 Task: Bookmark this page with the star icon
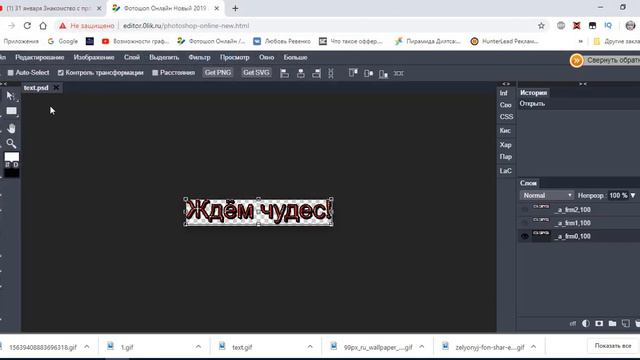pyautogui.click(x=541, y=26)
